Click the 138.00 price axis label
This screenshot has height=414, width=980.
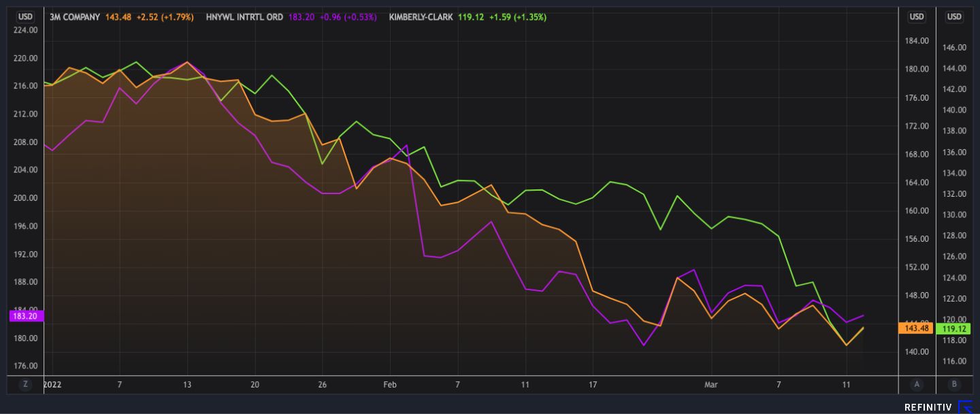[955, 131]
